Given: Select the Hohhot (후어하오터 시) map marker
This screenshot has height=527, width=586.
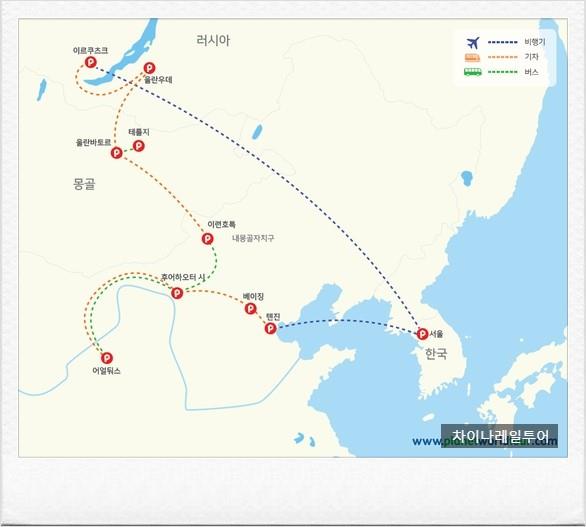Looking at the screenshot, I should click(x=177, y=293).
